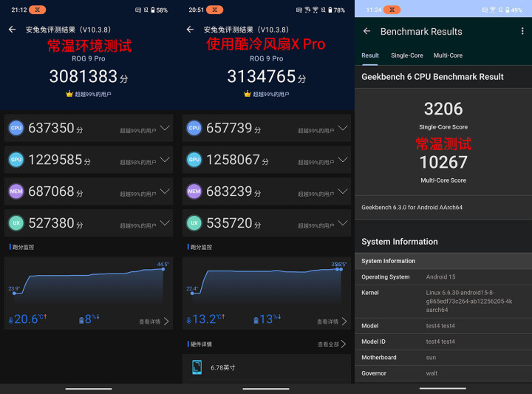Screen dimensions: 532x394
Task: Tap the temperature graph peaking at 44.5°
Action: click(89, 282)
